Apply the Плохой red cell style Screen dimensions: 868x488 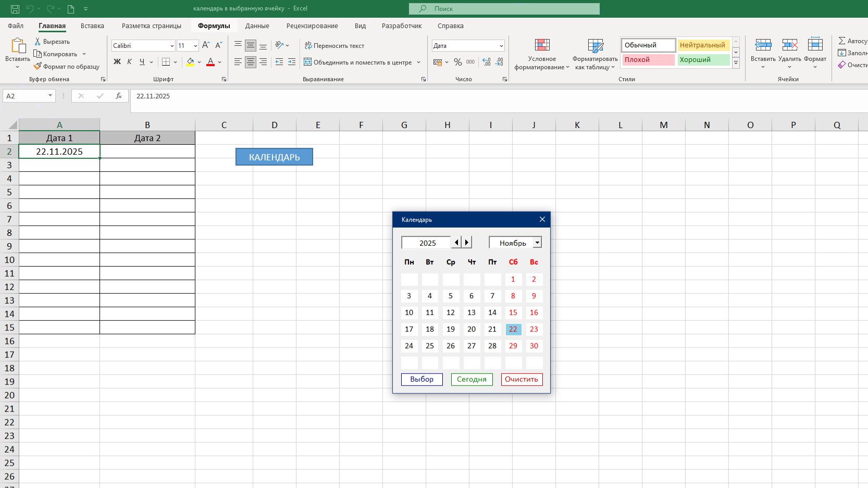pos(648,59)
